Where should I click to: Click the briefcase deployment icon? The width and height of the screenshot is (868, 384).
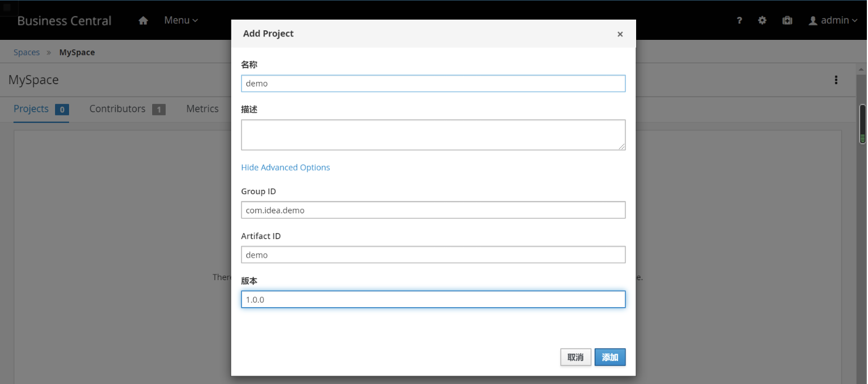[787, 20]
